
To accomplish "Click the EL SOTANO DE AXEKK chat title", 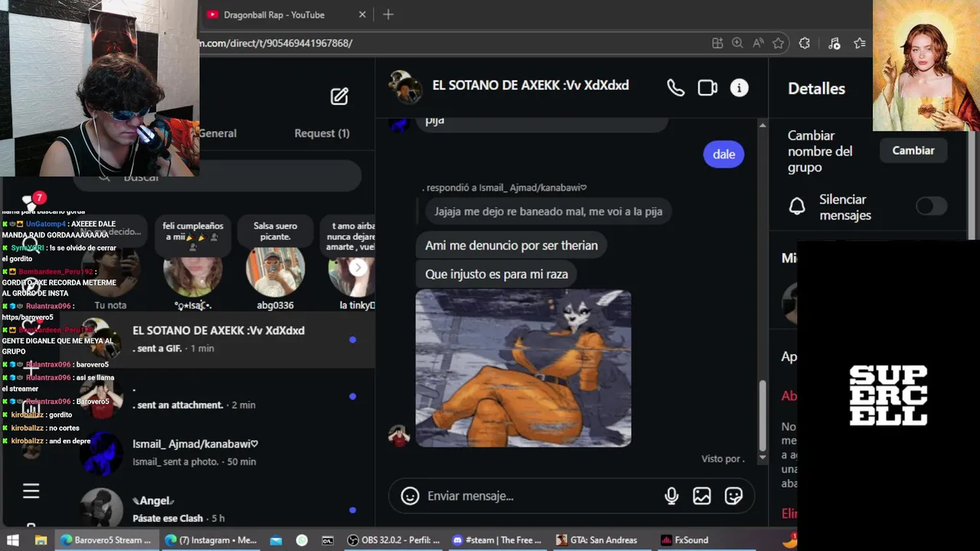I will point(531,85).
